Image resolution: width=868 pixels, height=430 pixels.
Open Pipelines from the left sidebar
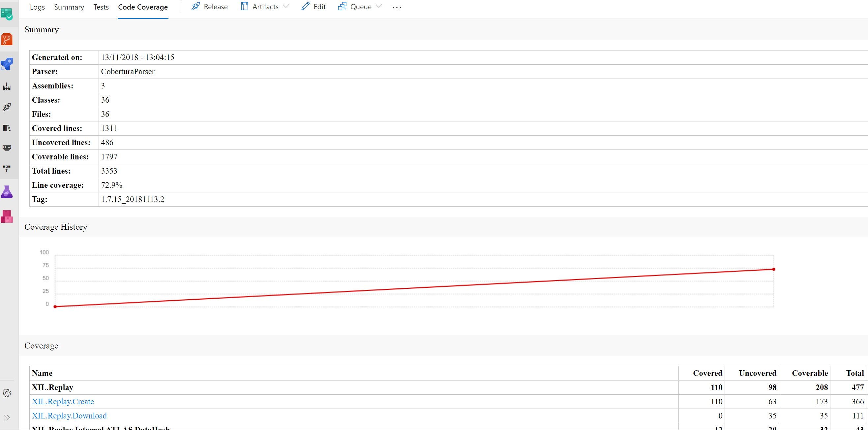click(x=7, y=64)
